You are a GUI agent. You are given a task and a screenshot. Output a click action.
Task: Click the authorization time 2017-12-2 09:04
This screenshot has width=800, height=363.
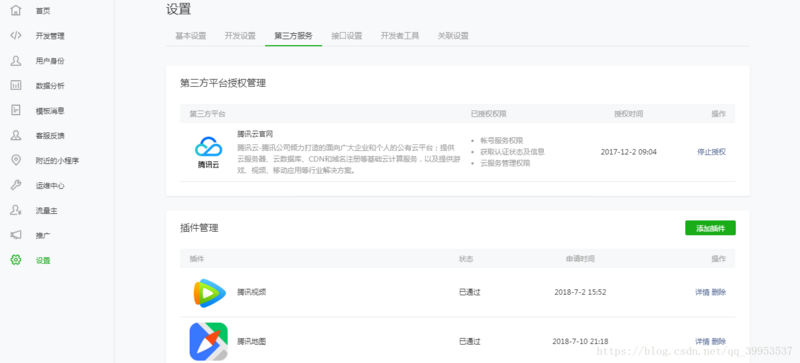pos(629,152)
